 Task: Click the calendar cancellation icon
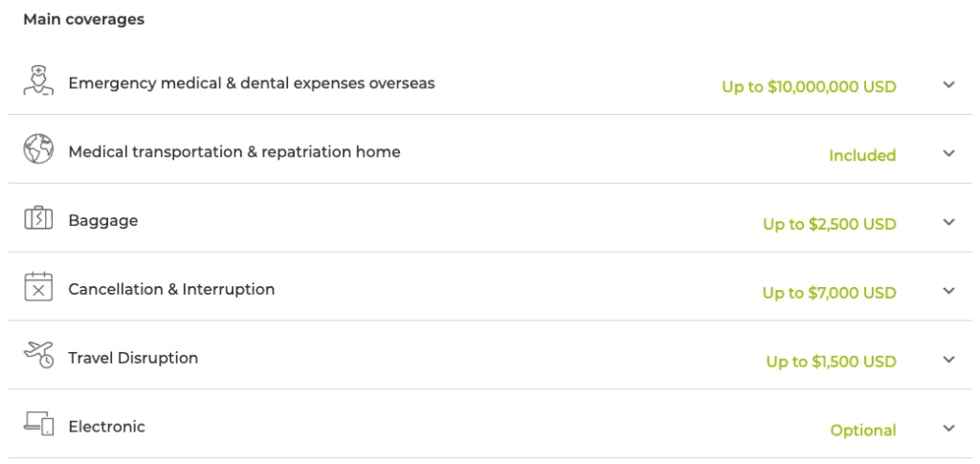coord(38,287)
